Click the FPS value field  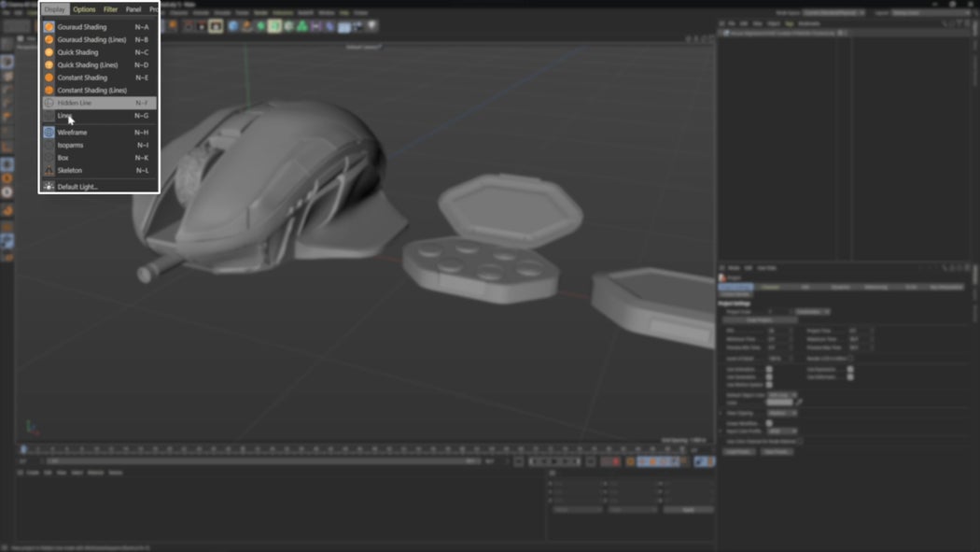tap(778, 331)
